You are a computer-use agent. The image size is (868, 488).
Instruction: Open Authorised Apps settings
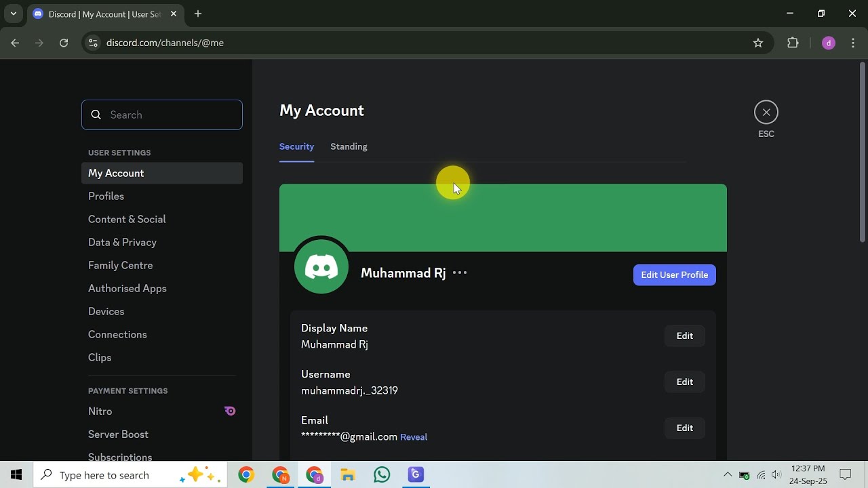[x=162, y=288]
